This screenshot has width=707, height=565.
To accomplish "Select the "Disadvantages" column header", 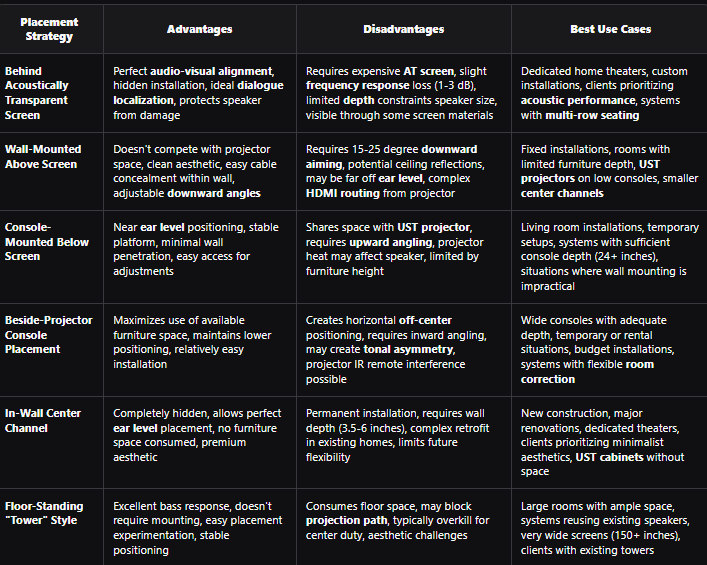I will pos(403,29).
